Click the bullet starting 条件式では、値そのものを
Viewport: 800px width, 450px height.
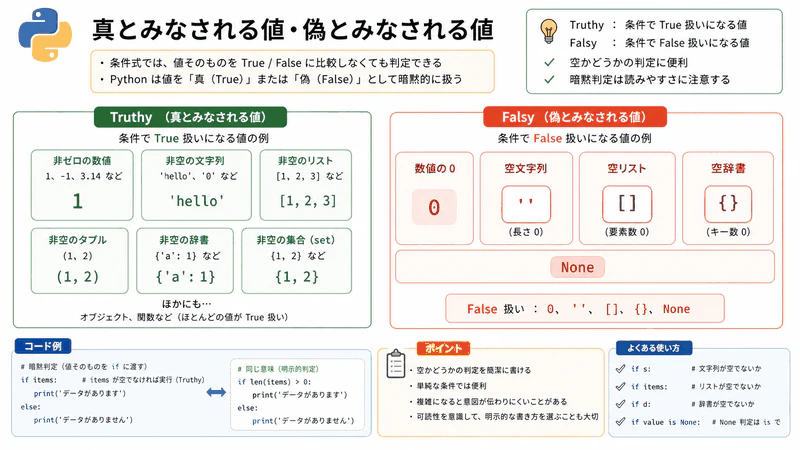pos(271,63)
